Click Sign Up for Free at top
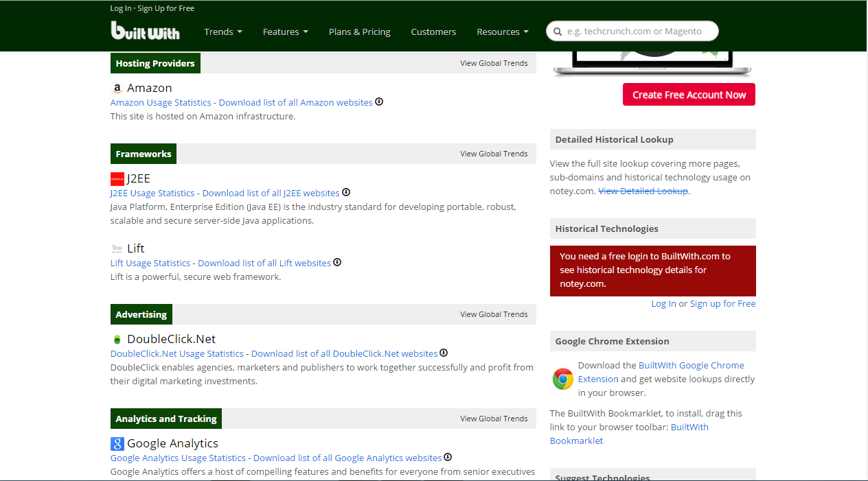This screenshot has height=481, width=868. click(x=165, y=8)
